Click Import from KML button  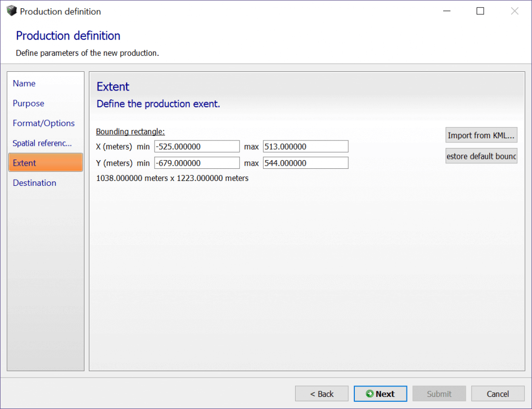(x=481, y=135)
